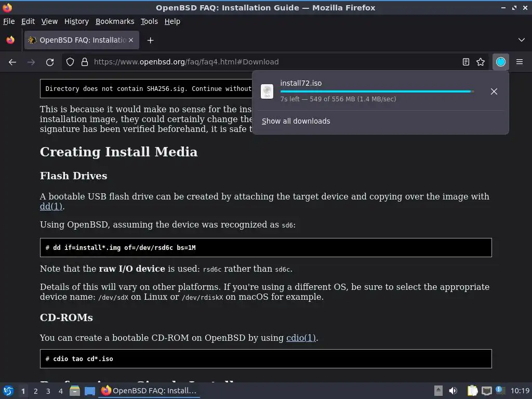The image size is (532, 399).
Task: Click the 'Flash Drives' heading
Action: (x=74, y=176)
